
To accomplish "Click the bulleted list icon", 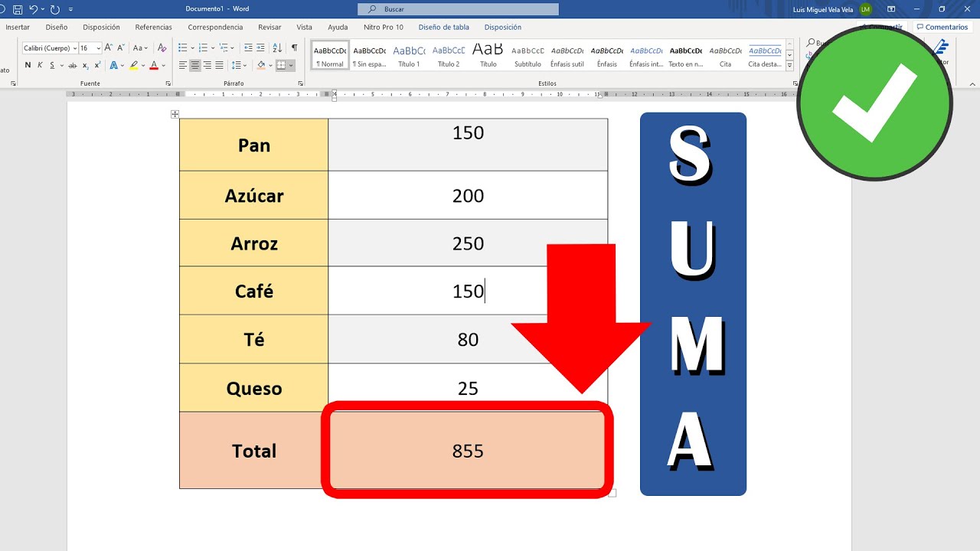I will [182, 47].
